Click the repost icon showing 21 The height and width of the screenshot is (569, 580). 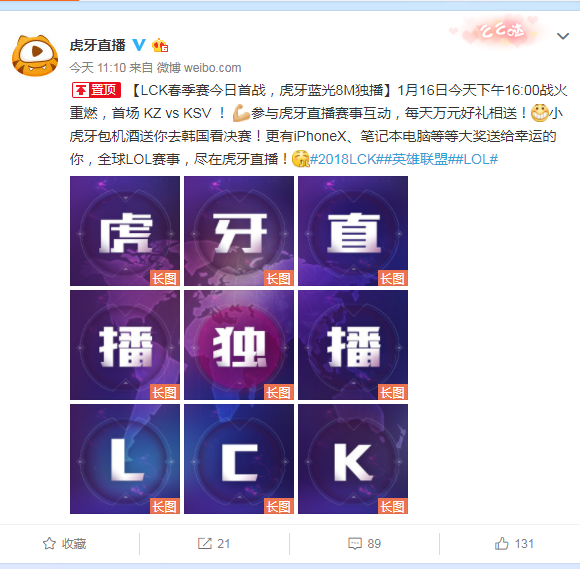click(205, 543)
